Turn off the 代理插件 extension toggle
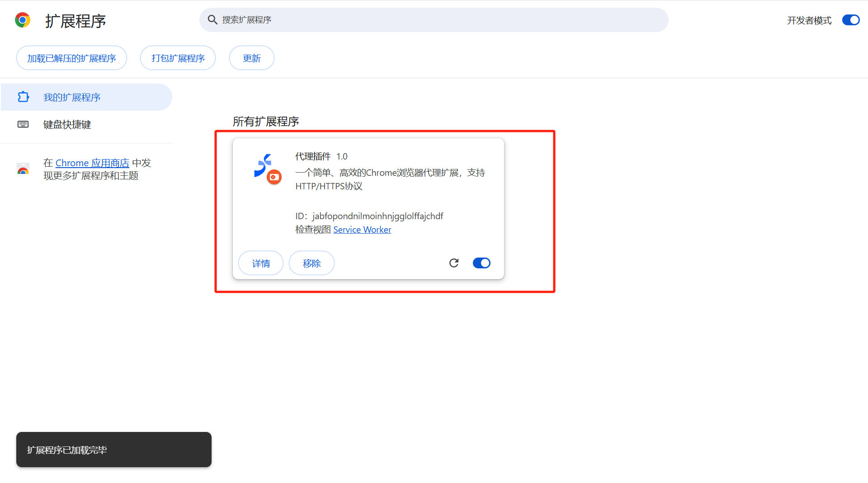 click(481, 263)
